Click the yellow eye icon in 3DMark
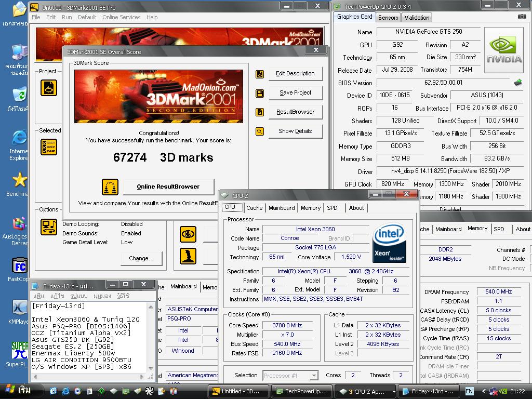Image resolution: width=532 pixels, height=399 pixels. (188, 234)
